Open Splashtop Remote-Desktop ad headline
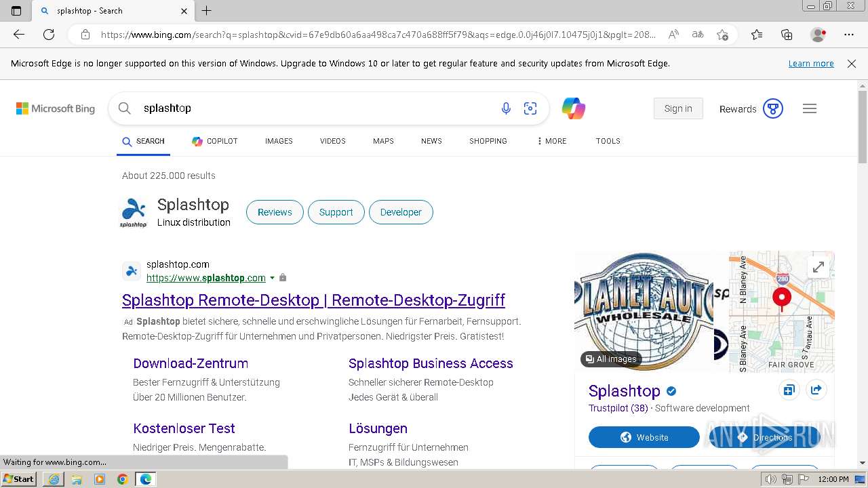 tap(313, 300)
